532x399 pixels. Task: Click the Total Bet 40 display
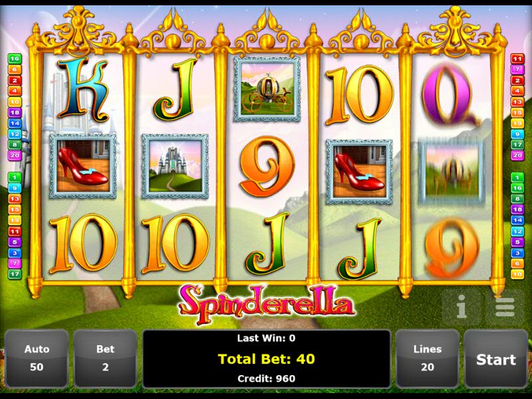(267, 358)
